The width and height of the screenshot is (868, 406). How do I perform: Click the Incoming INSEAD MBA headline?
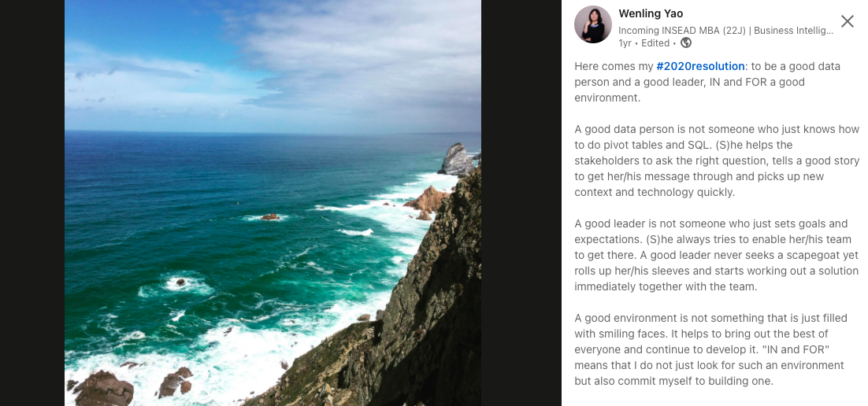coord(725,31)
